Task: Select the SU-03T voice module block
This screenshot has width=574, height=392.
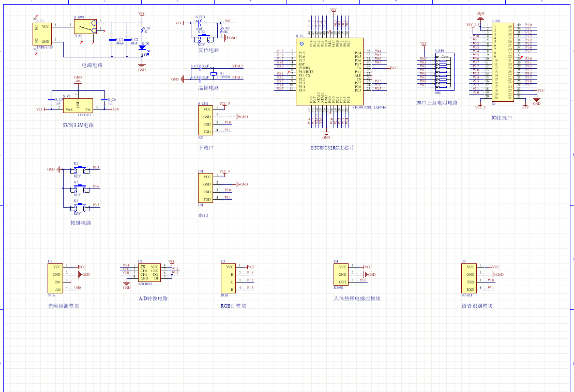Action: (470, 278)
